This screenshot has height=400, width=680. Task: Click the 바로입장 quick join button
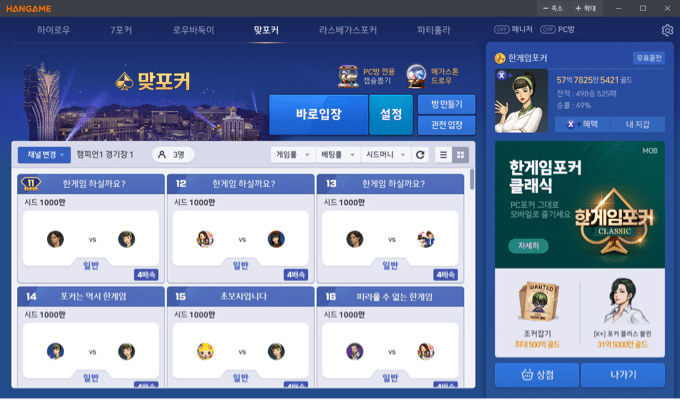point(318,115)
